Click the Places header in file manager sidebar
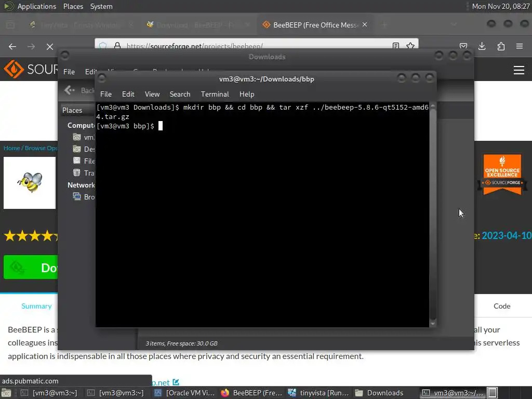 click(x=72, y=110)
